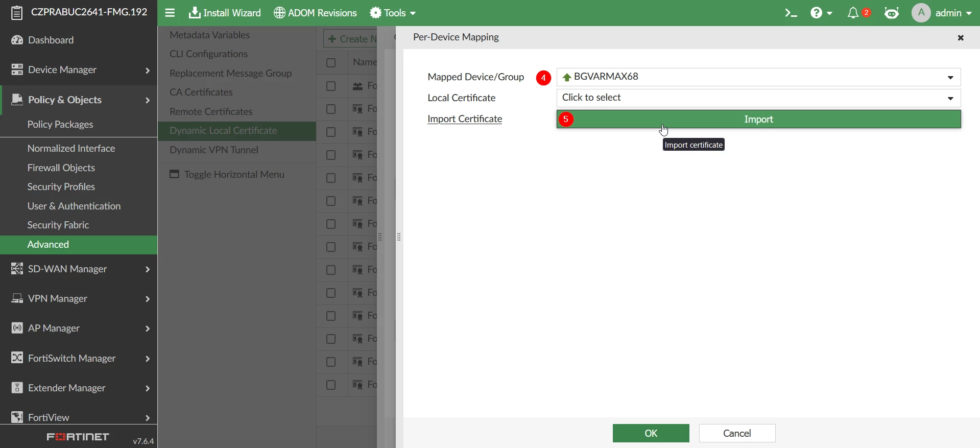The image size is (980, 448).
Task: Open Policy Packages section
Action: coord(60,124)
